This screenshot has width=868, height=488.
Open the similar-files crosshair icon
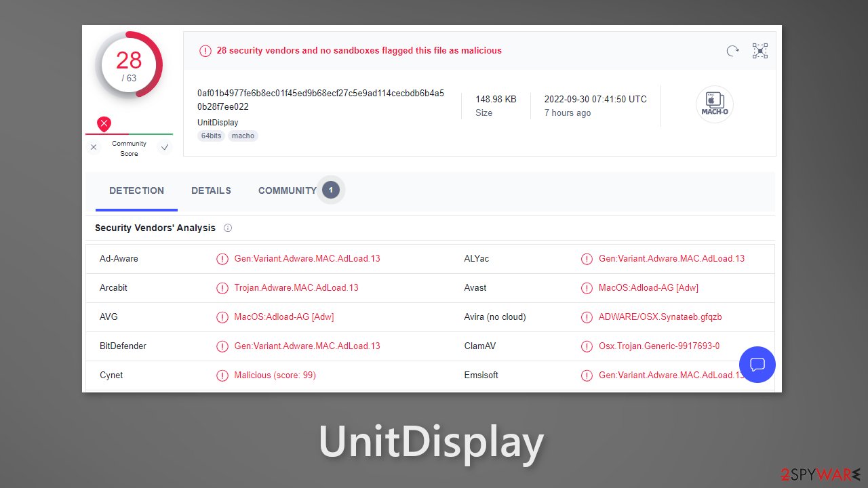[759, 51]
